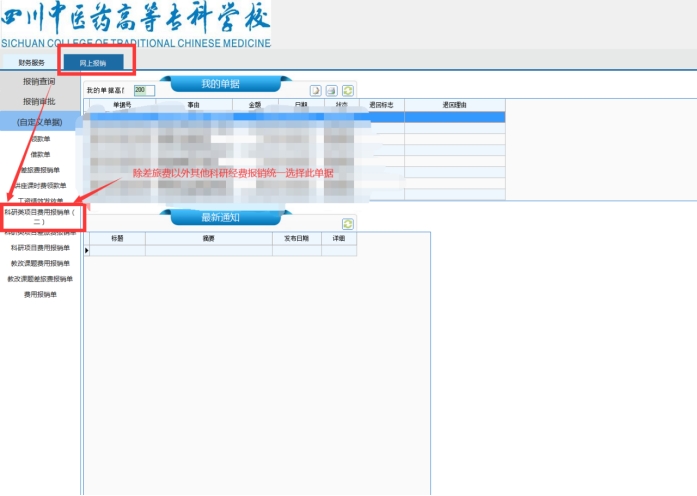Click the print icon in 我的单据 toolbar
The height and width of the screenshot is (496, 697).
click(331, 90)
